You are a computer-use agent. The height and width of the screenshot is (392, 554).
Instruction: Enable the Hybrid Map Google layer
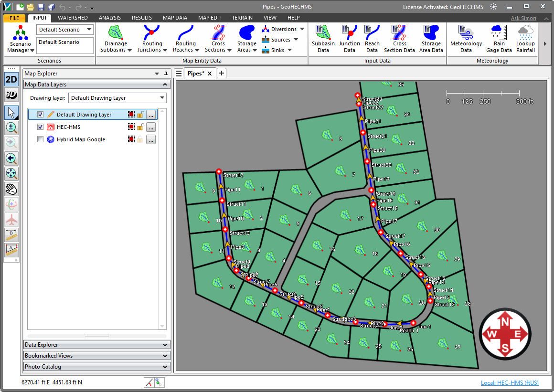tap(41, 139)
